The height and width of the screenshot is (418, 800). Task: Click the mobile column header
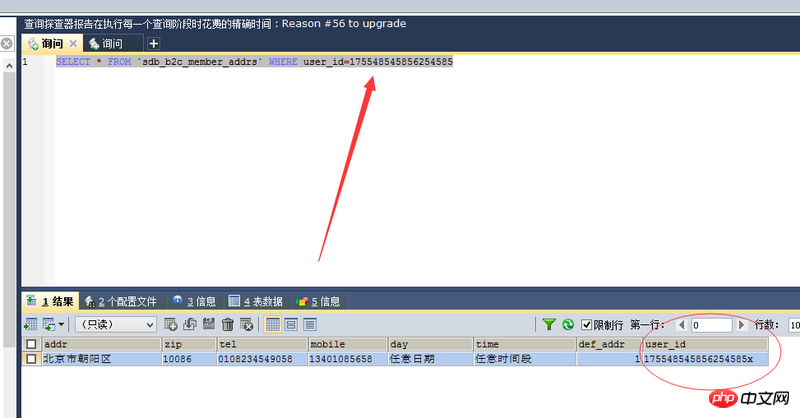pyautogui.click(x=347, y=345)
